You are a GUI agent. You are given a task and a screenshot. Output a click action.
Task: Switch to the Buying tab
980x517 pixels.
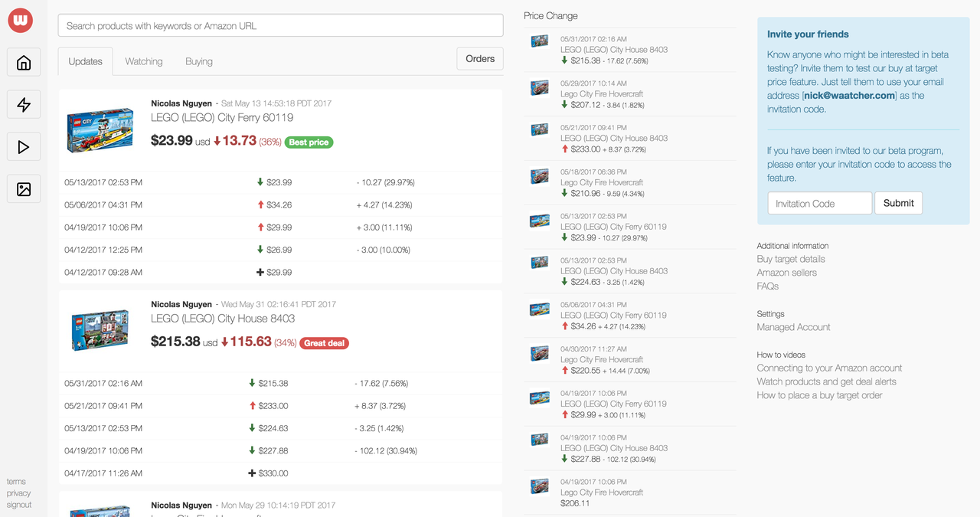(x=199, y=61)
